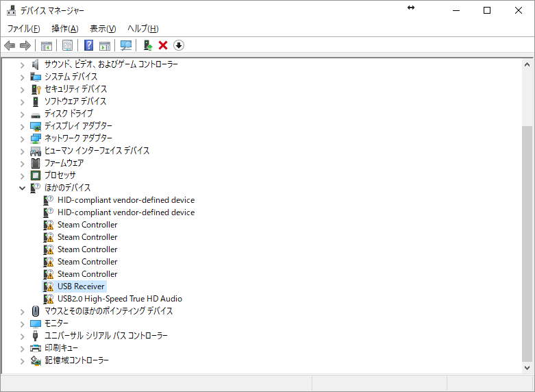This screenshot has width=535, height=392.
Task: Click the システム デバイス folder icon
Action: [x=36, y=77]
